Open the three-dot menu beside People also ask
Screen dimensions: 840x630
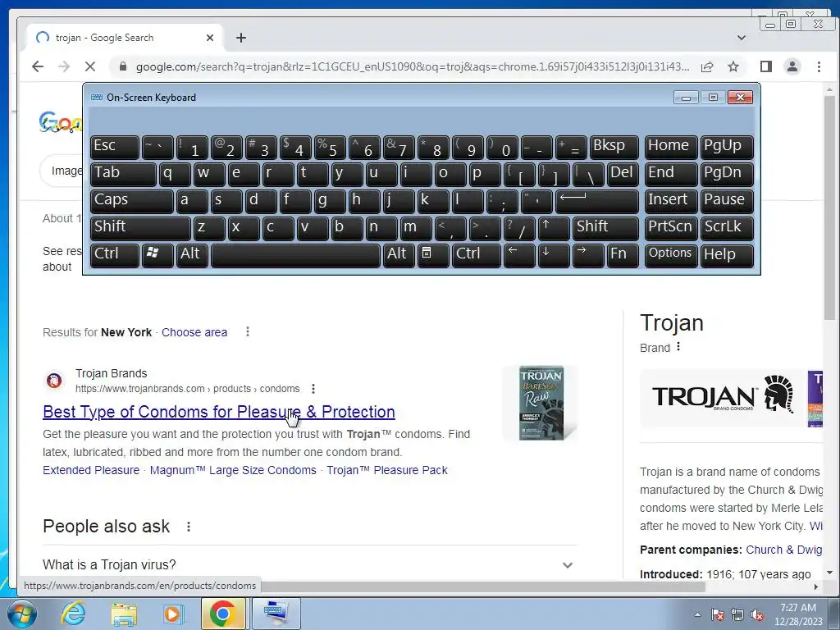pos(189,526)
